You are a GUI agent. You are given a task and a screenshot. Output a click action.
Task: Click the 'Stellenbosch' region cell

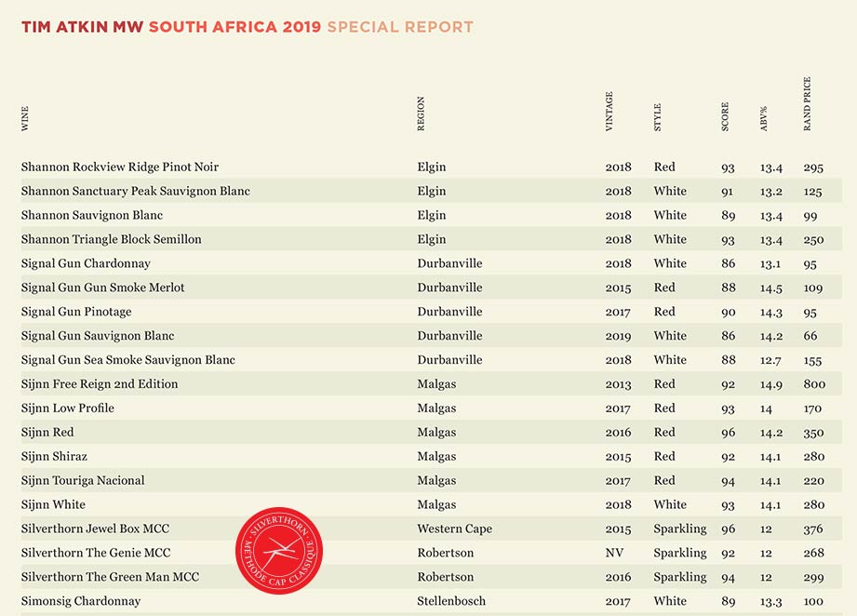(451, 601)
